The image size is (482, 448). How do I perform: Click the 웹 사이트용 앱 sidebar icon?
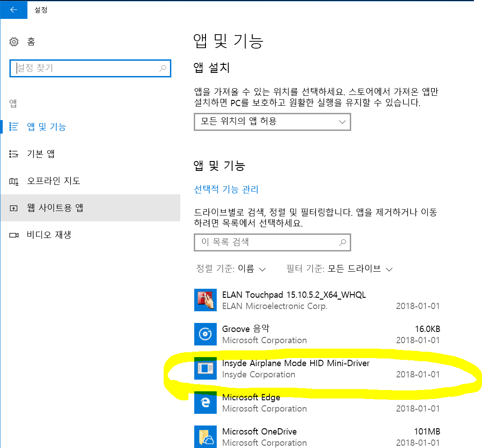tap(14, 208)
